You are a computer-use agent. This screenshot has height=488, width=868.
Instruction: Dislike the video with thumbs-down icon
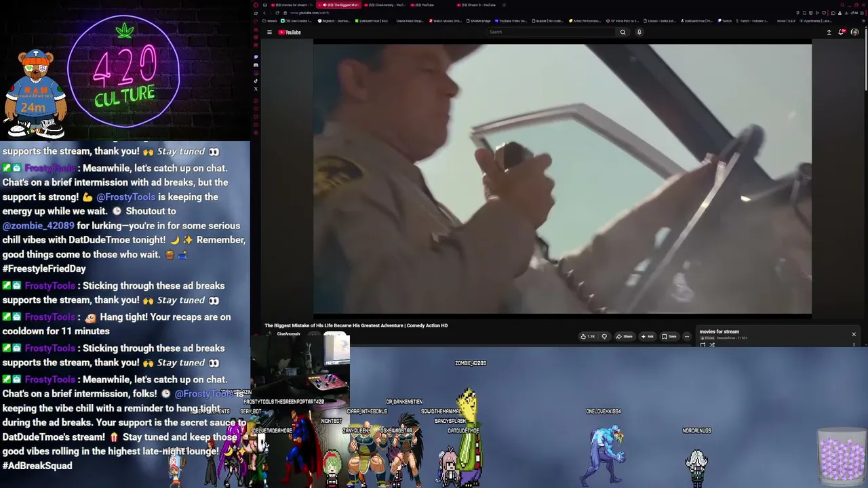pyautogui.click(x=604, y=336)
